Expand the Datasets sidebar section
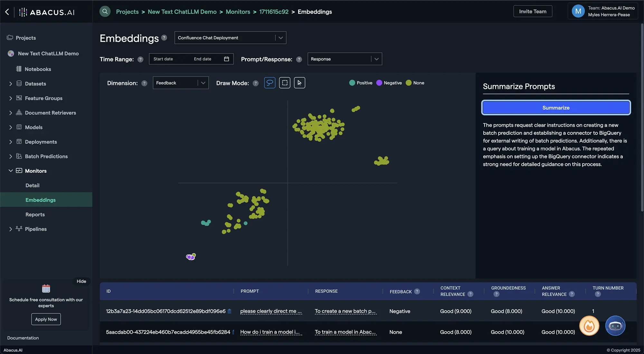644x354 pixels. tap(11, 84)
